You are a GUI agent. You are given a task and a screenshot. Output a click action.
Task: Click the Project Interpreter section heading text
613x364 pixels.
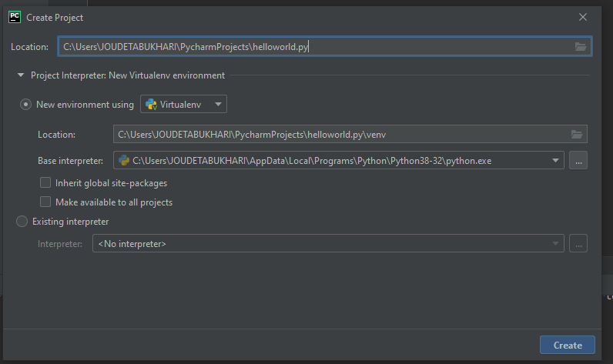coord(128,75)
